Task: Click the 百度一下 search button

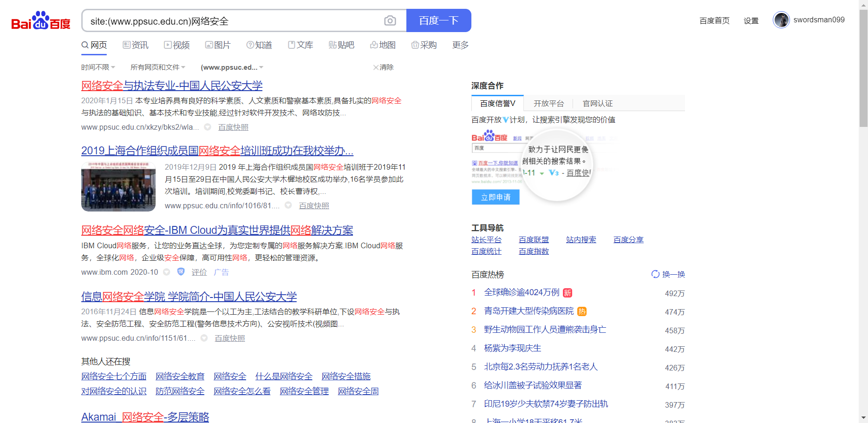Action: click(x=439, y=20)
